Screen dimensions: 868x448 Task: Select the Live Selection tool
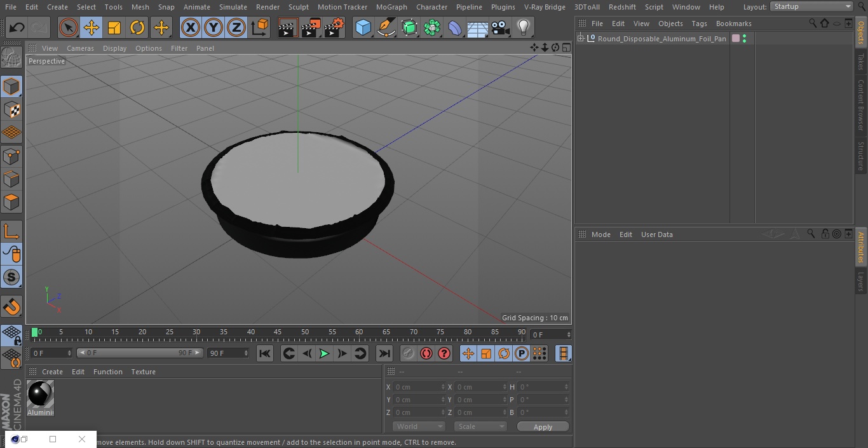(68, 27)
